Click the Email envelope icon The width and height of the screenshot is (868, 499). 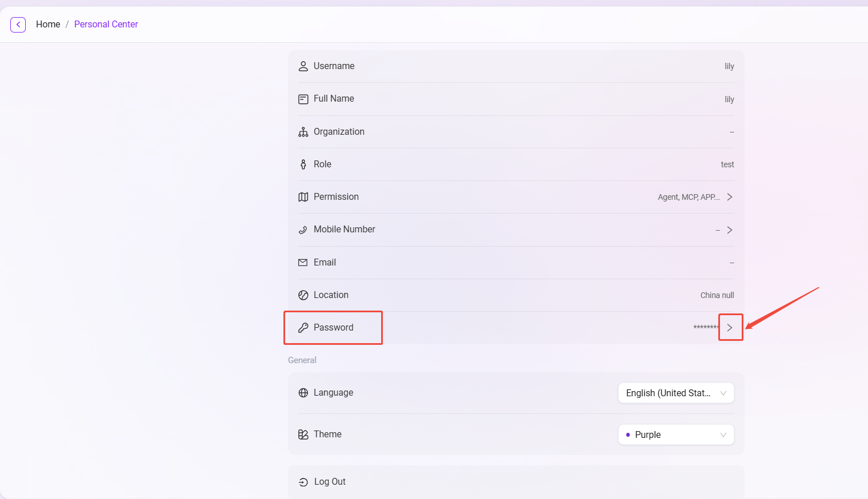[303, 263]
